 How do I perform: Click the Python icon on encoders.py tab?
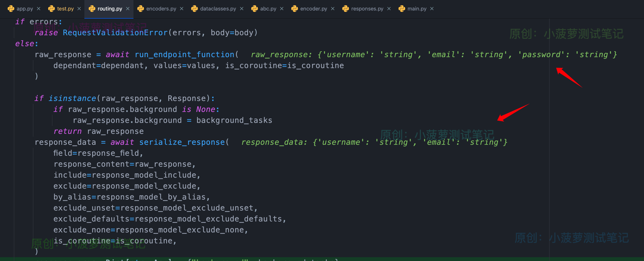click(x=141, y=8)
